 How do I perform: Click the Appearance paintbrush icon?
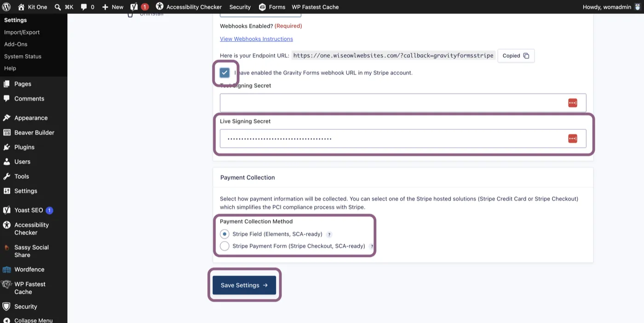click(6, 118)
